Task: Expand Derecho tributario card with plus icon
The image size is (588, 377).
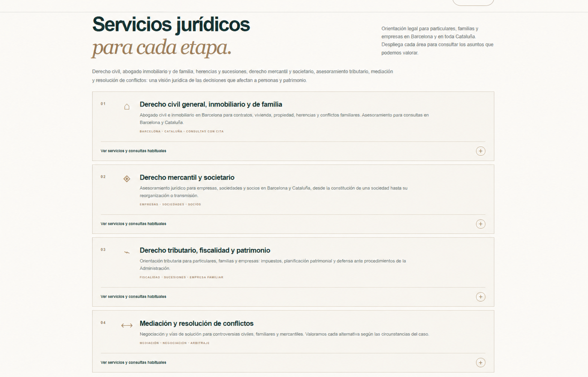Action: (481, 297)
